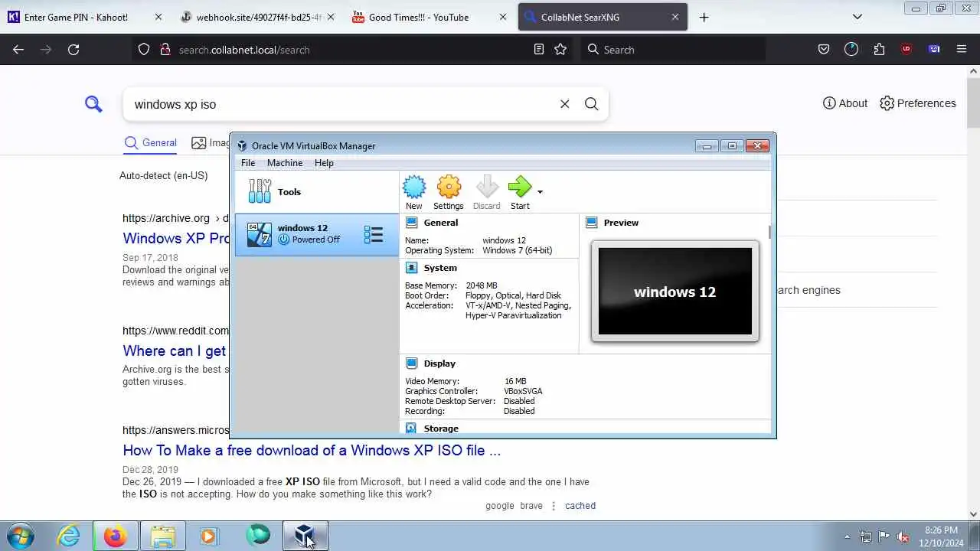Screen dimensions: 980x551
Task: Click the Windows Start orb
Action: 20,535
